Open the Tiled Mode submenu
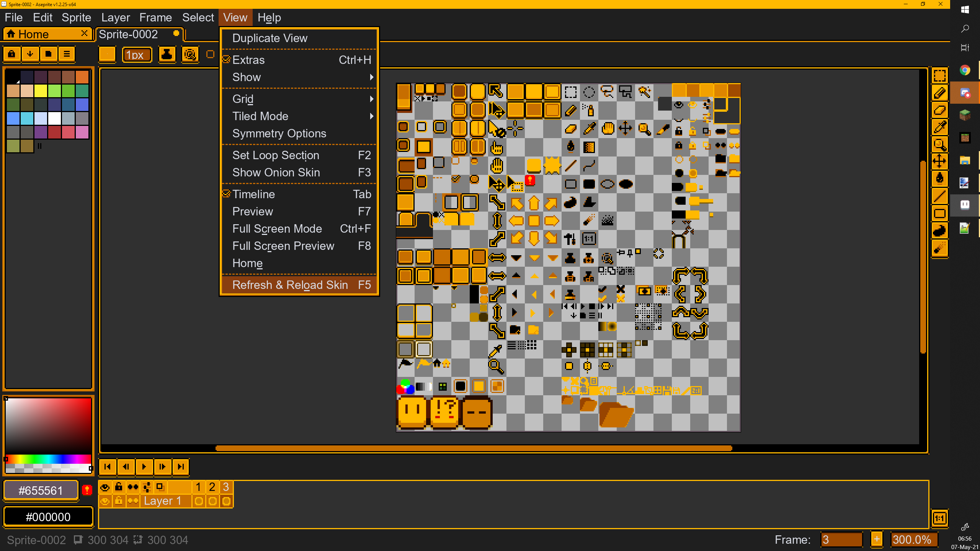The image size is (980, 551). click(x=260, y=116)
